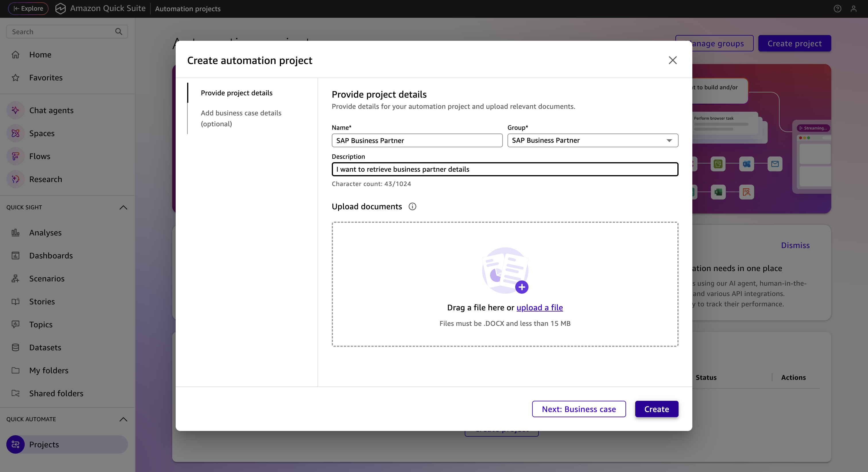Click the Flows icon in sidebar

(15, 156)
